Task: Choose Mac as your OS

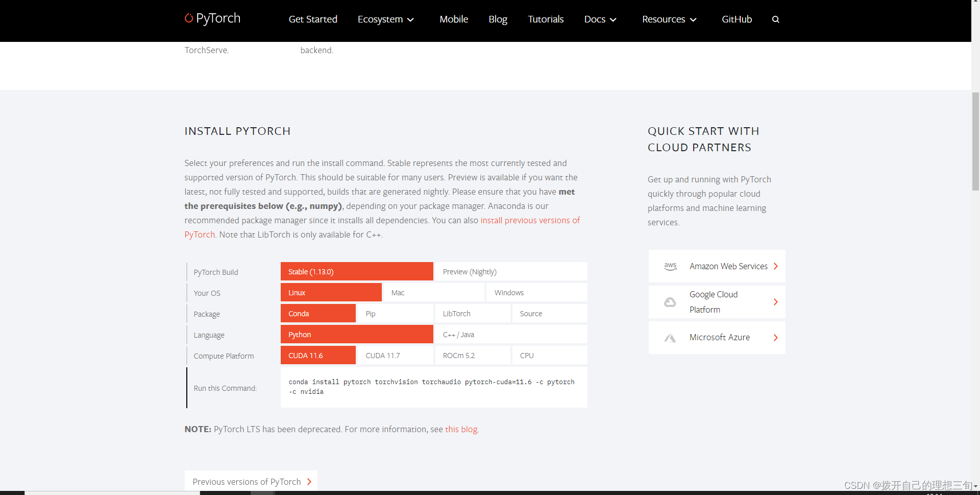Action: (x=434, y=293)
